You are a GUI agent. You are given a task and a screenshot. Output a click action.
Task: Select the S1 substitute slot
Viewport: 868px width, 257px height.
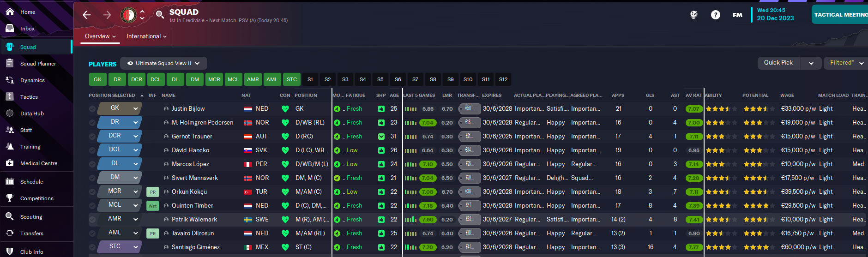pyautogui.click(x=310, y=79)
